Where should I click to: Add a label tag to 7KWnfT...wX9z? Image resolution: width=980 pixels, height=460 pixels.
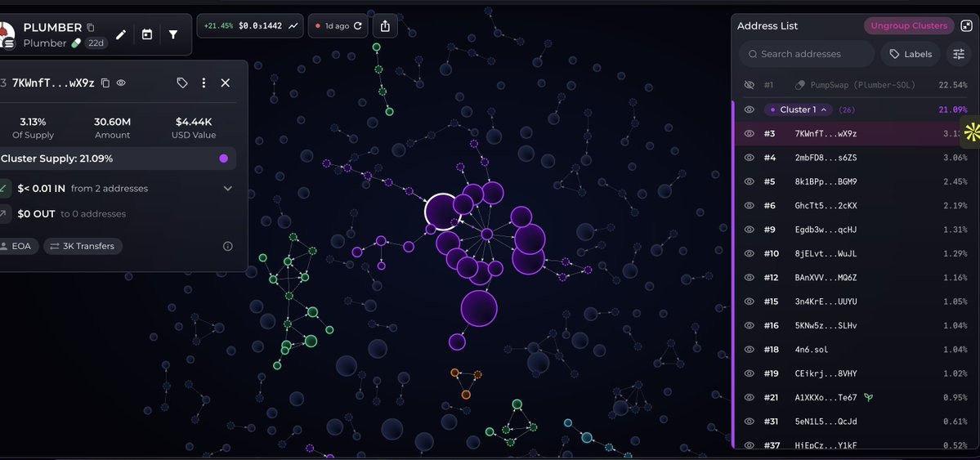(182, 83)
